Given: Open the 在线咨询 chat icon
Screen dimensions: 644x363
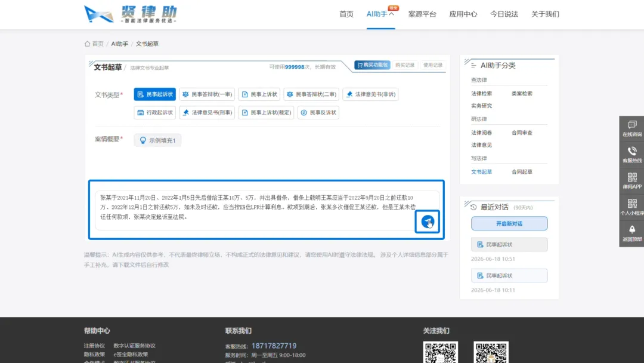Looking at the screenshot, I should pos(631,125).
